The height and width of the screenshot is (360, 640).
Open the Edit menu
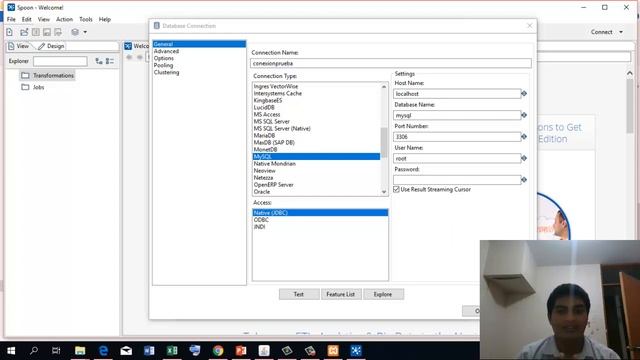pos(27,19)
